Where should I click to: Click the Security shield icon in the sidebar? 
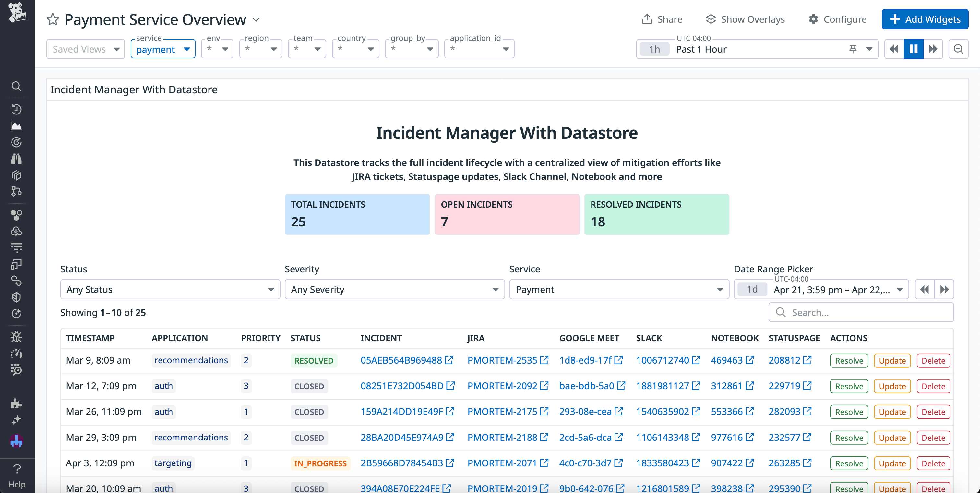click(17, 297)
